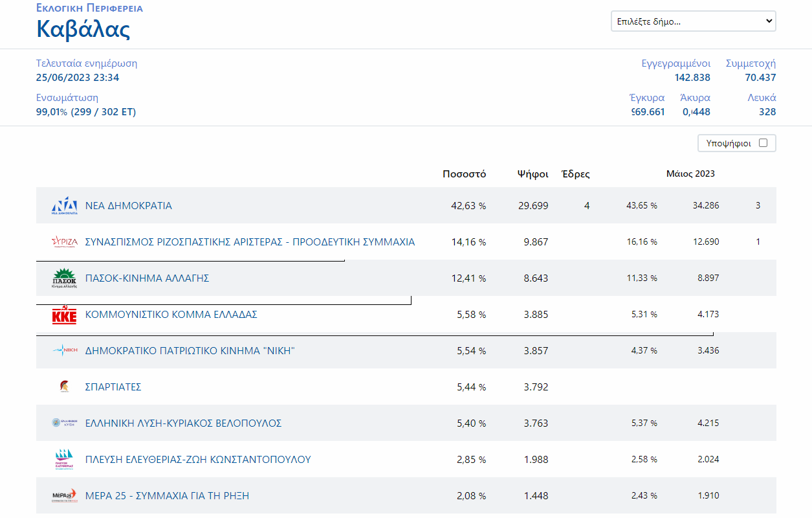Open the ΣΠΑΡΤΙΑΤΕΣ party link
Screen dimensions: 812x518
pos(113,387)
